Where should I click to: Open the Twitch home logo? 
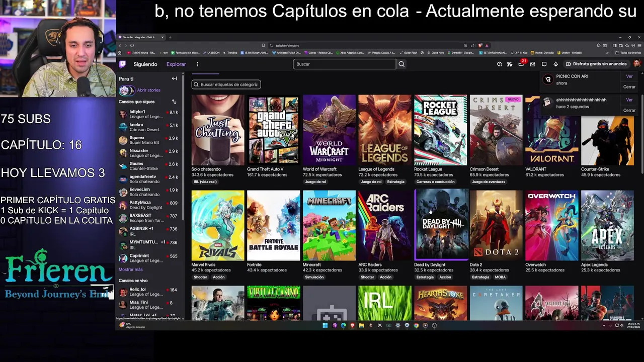tap(122, 64)
